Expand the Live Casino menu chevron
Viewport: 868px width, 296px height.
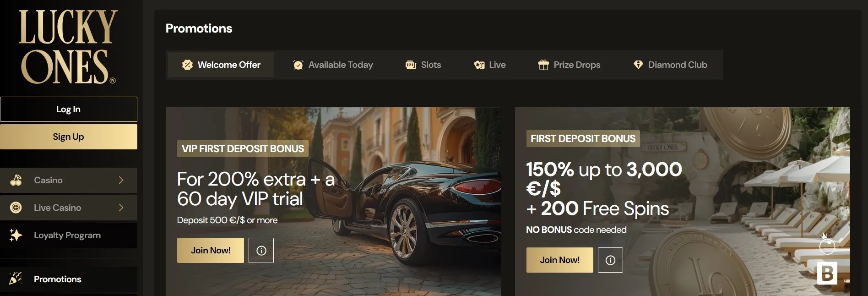tap(121, 208)
